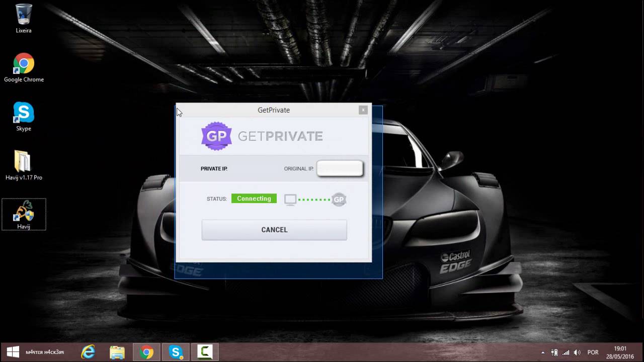Click the ORIGINAL IP value field
This screenshot has width=644, height=362.
point(340,168)
